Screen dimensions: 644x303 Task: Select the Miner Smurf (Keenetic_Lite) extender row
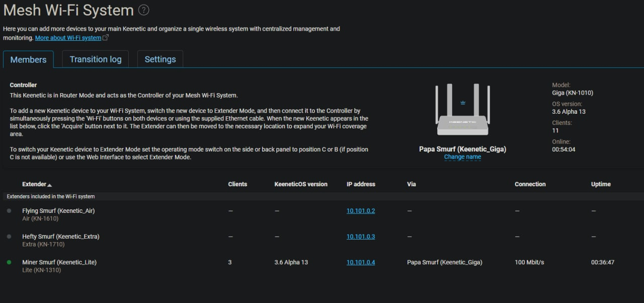(x=322, y=266)
